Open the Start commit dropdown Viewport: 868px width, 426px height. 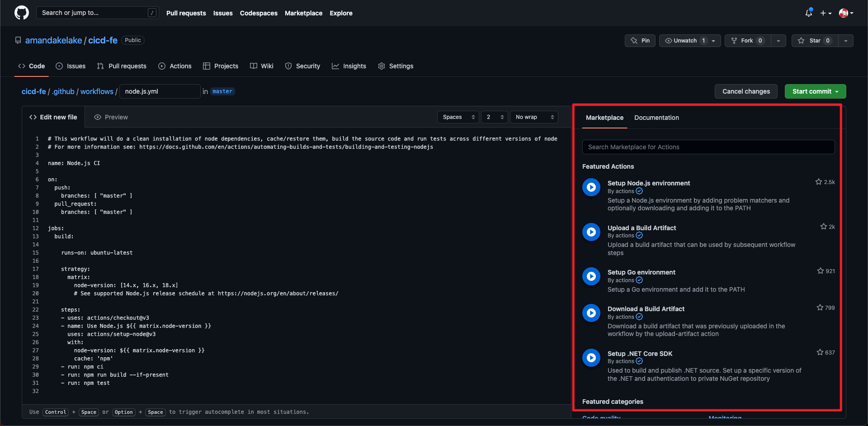pyautogui.click(x=815, y=91)
